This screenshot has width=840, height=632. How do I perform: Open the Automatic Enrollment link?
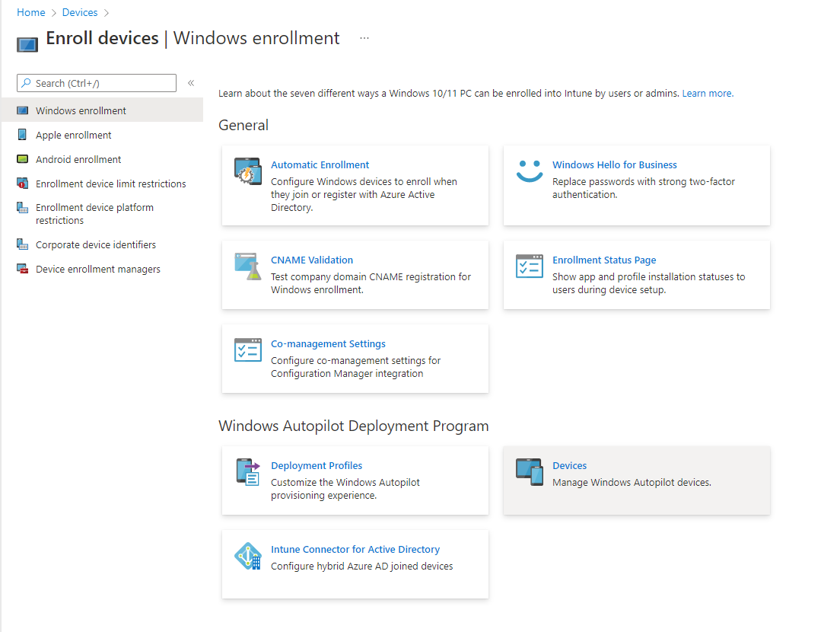(x=320, y=164)
